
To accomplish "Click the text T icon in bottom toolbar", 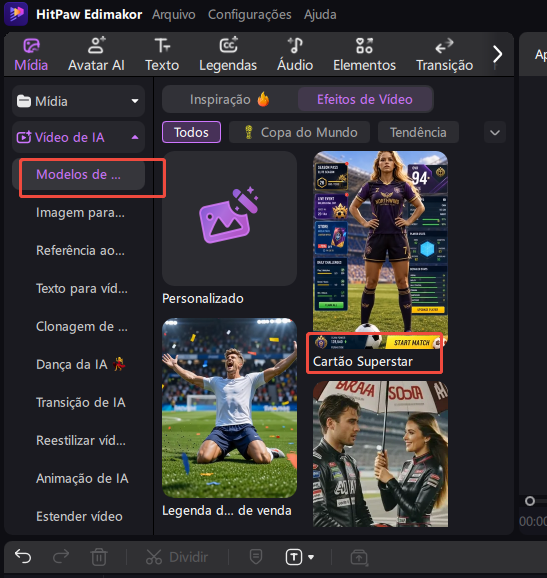I will pos(294,557).
